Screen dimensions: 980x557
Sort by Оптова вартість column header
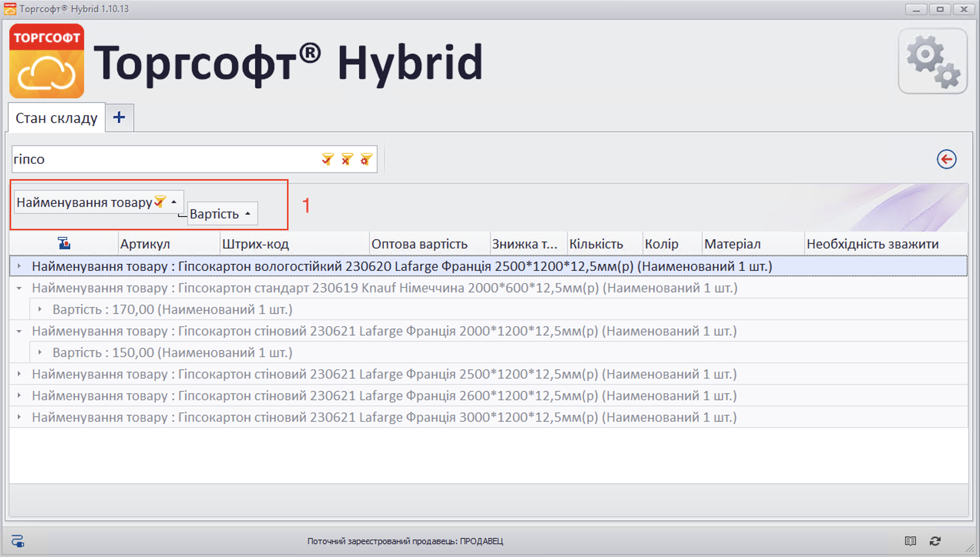[x=419, y=244]
